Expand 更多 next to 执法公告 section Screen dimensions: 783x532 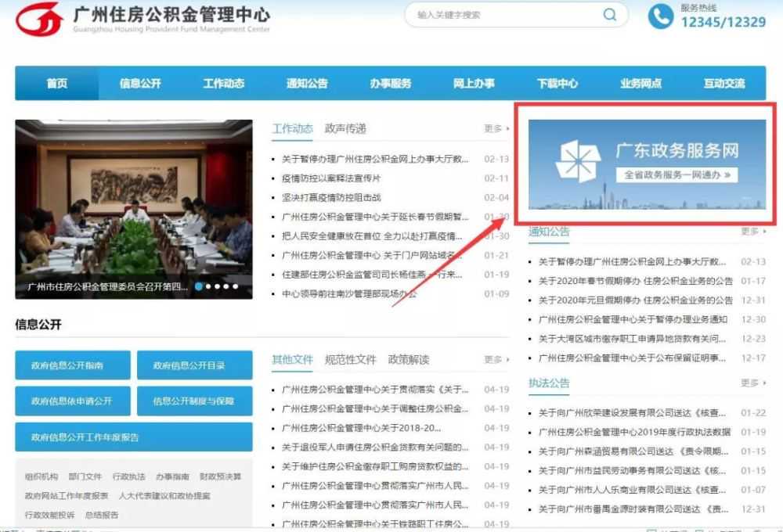click(x=749, y=383)
